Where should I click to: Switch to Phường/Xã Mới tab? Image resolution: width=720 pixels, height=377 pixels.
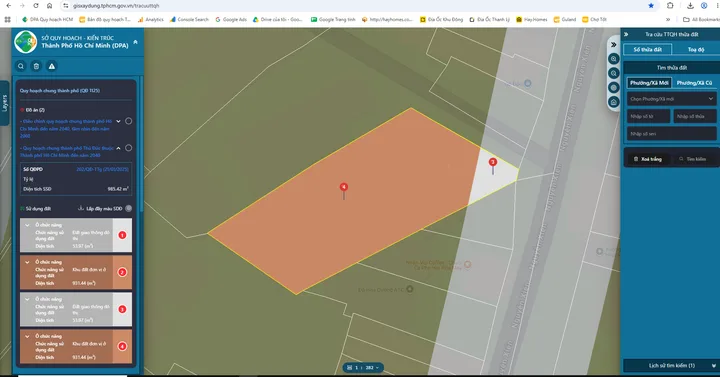(649, 83)
